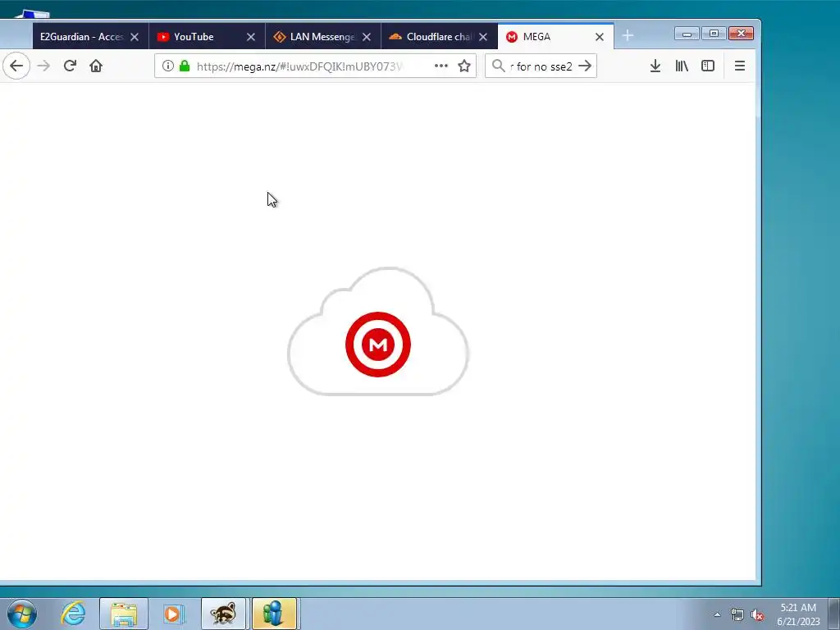Close the E2Guardian tab
Screen dimensions: 840x630
135,37
